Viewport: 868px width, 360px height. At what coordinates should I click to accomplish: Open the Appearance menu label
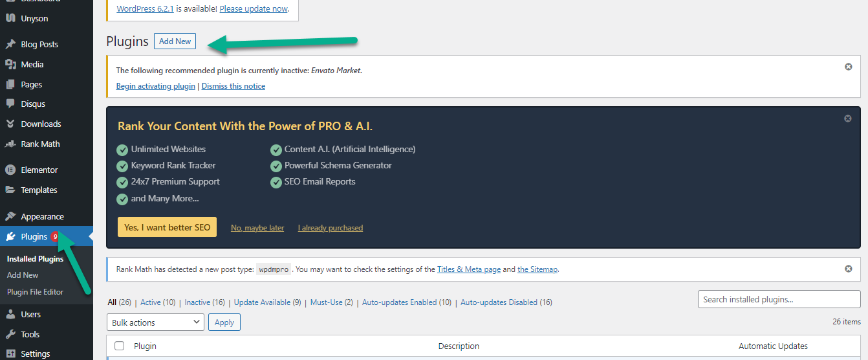pos(42,217)
